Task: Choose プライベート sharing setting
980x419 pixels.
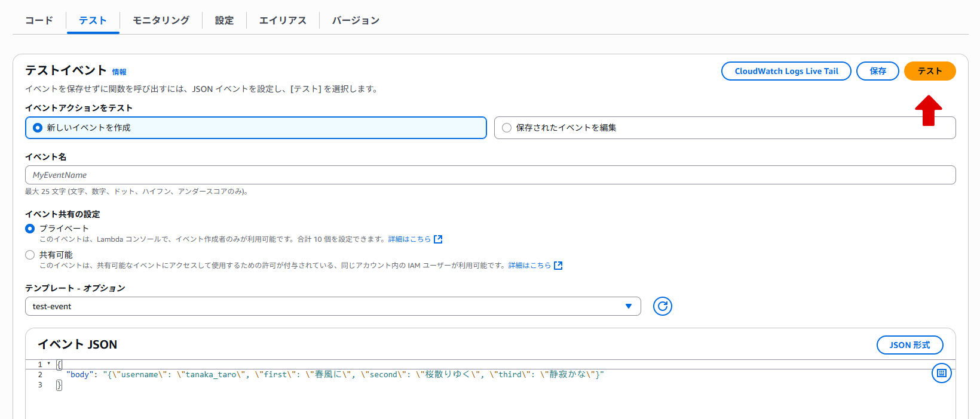Action: (x=30, y=229)
